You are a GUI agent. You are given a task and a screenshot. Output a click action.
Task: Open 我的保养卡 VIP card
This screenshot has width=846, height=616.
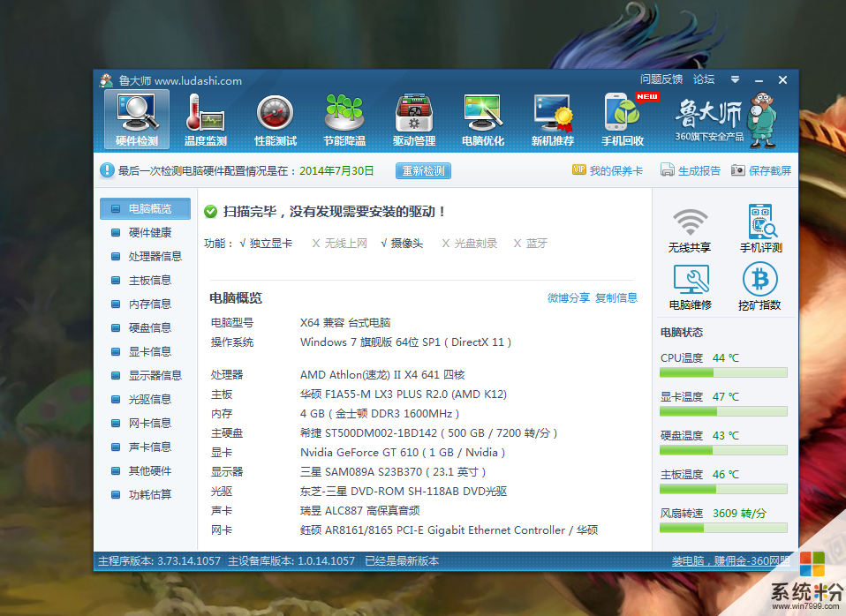pos(608,170)
